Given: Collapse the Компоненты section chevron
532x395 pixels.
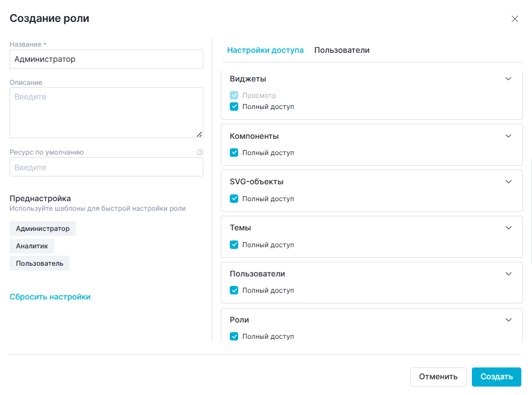Looking at the screenshot, I should (x=508, y=136).
